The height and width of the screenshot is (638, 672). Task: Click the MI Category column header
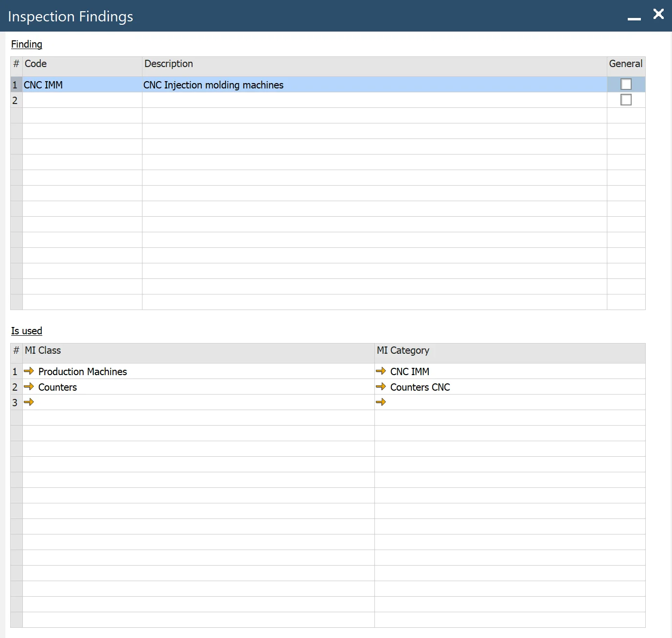point(509,351)
